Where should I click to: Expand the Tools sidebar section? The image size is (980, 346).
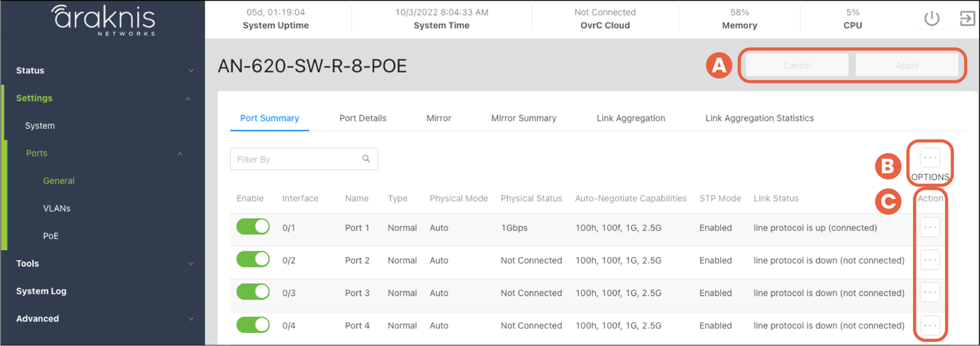[103, 264]
